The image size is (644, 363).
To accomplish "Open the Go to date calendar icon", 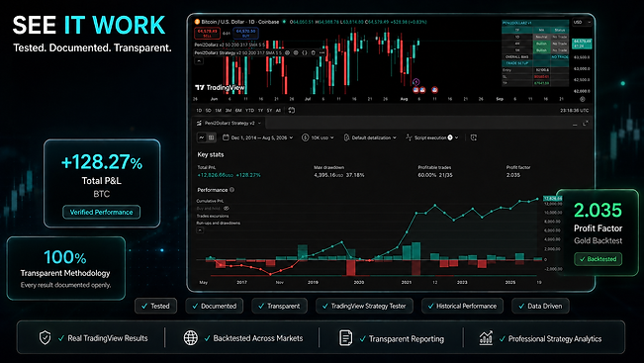I will 291,110.
